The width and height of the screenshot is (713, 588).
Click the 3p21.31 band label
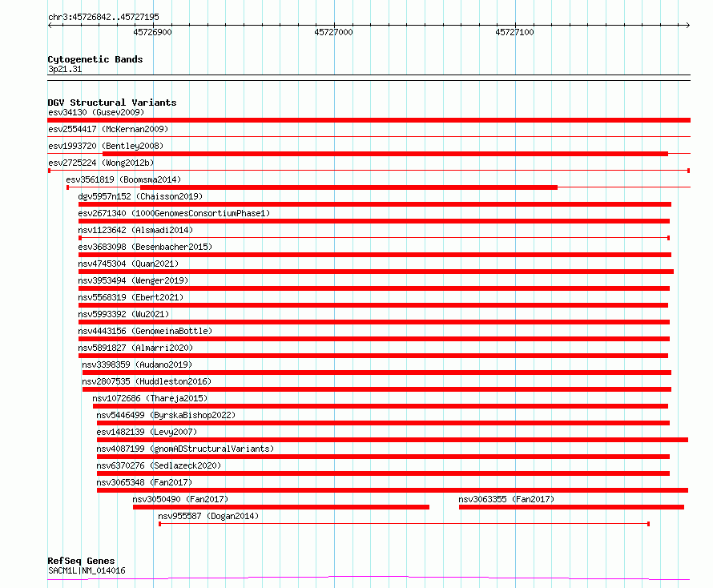pos(65,69)
